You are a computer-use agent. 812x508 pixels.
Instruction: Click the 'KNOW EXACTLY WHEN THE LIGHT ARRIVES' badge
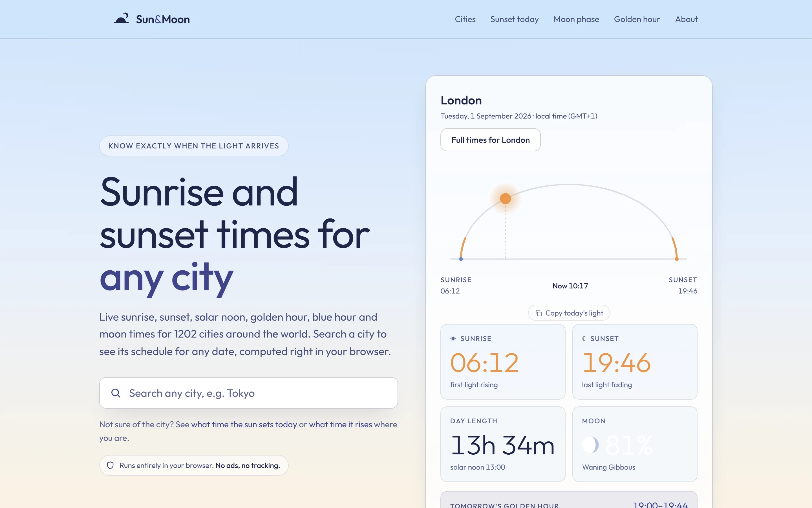coord(194,146)
